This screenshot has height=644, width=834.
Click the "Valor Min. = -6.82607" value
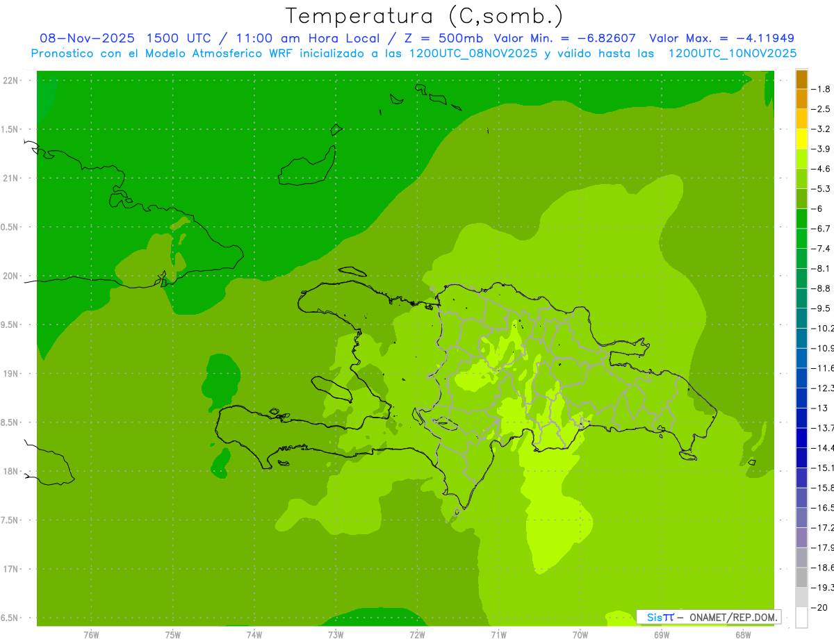click(x=564, y=38)
